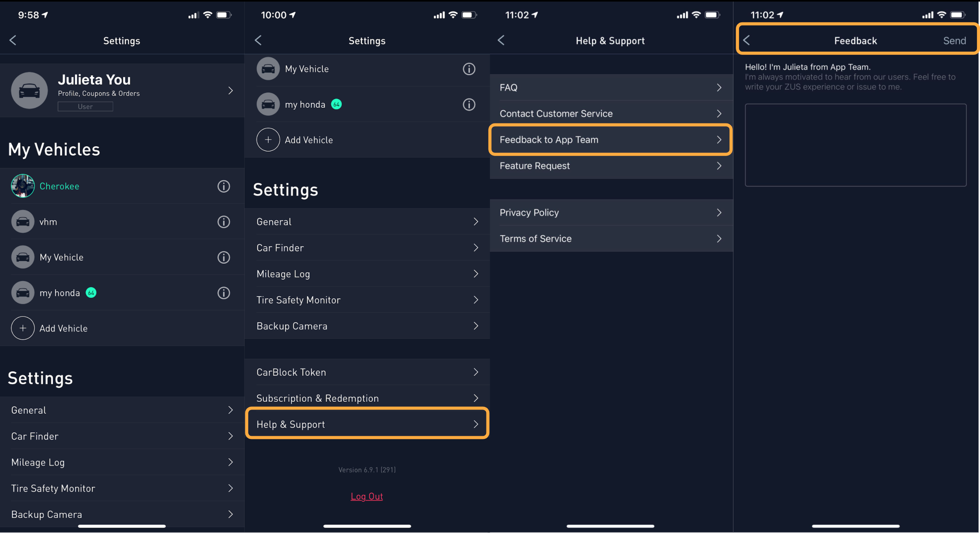This screenshot has width=980, height=533.
Task: Tap the feedback message text box
Action: [x=856, y=145]
